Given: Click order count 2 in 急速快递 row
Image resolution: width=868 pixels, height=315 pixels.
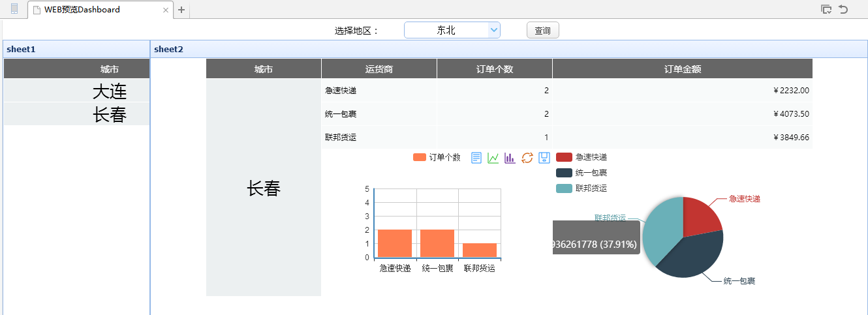Looking at the screenshot, I should coord(546,91).
